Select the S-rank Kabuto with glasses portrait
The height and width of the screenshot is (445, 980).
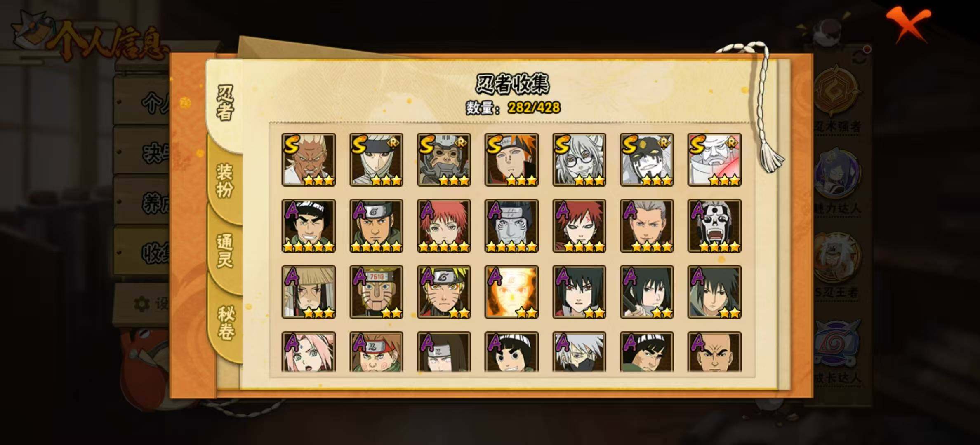(x=579, y=160)
